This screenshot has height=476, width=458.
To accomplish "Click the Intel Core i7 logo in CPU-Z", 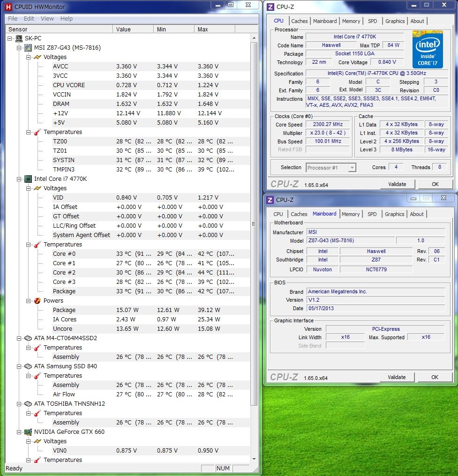I will coord(428,50).
